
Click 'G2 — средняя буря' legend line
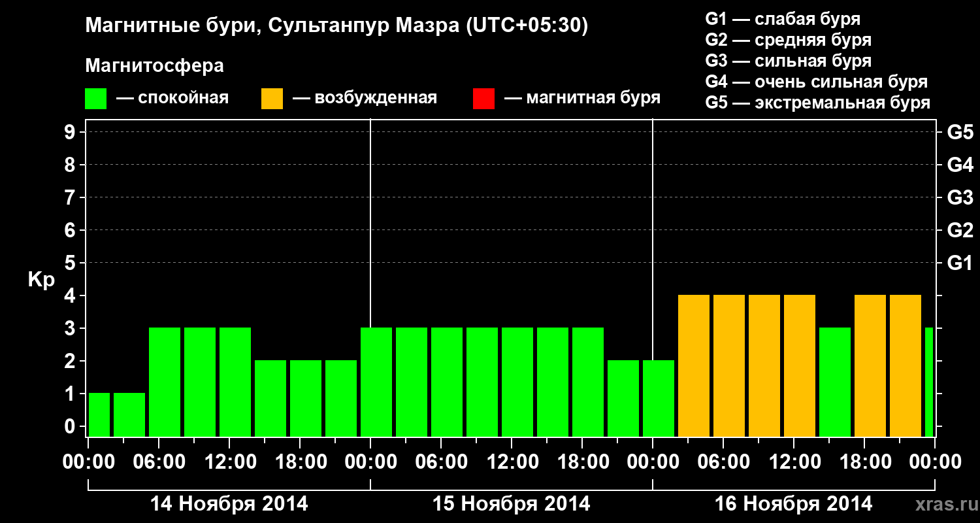click(x=789, y=40)
